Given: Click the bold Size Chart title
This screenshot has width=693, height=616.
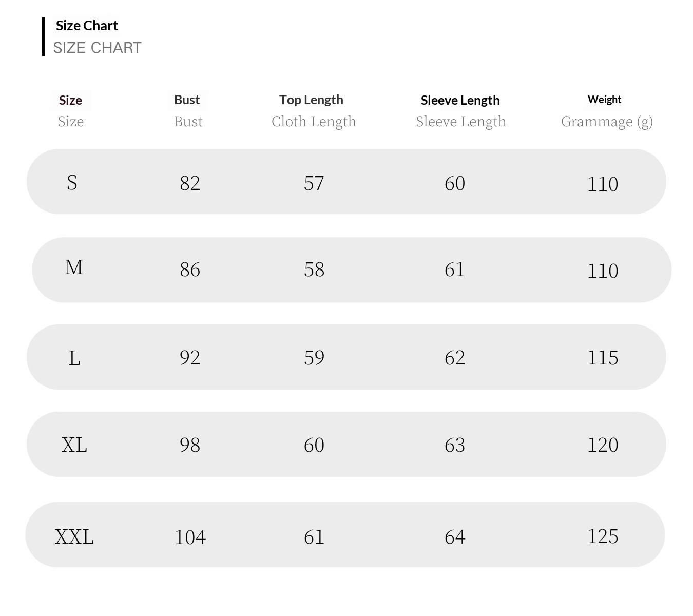Looking at the screenshot, I should pyautogui.click(x=87, y=26).
